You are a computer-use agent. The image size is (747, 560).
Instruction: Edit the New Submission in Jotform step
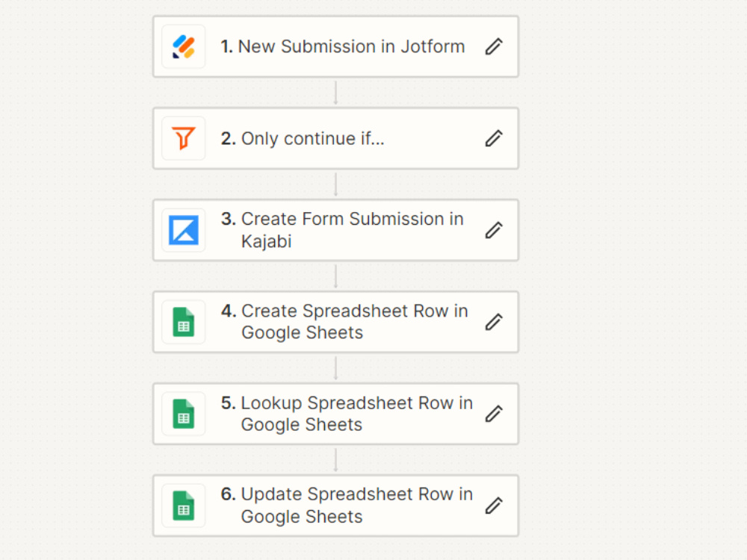coord(494,46)
